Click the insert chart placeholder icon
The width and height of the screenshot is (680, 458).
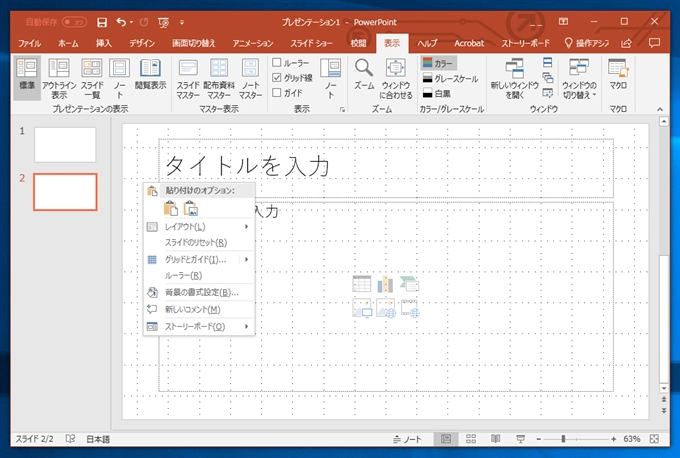pyautogui.click(x=385, y=285)
